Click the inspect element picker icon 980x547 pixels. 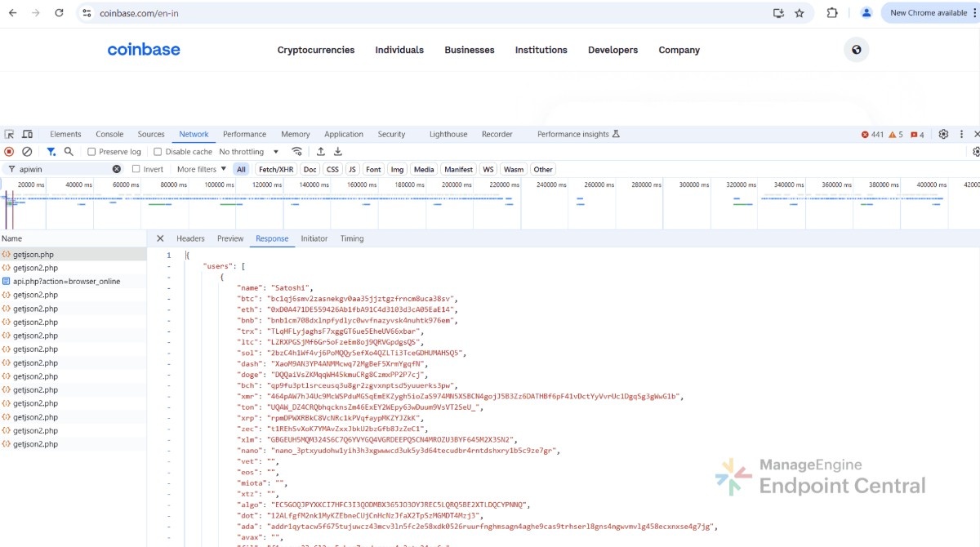tap(9, 135)
